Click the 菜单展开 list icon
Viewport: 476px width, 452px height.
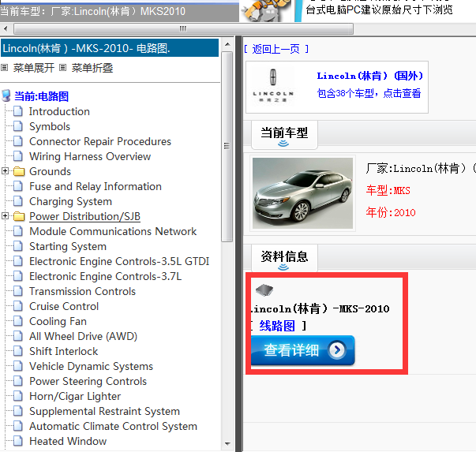pos(4,67)
